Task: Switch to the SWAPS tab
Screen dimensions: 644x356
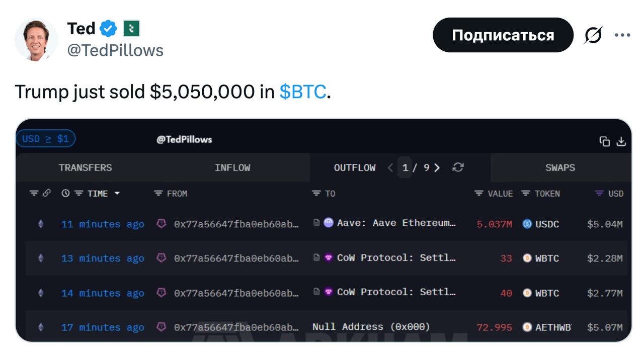Action: (x=560, y=167)
